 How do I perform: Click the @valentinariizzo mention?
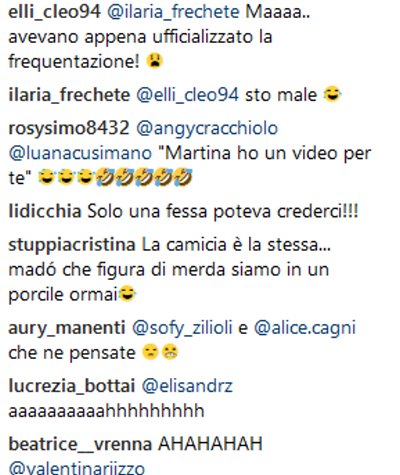(x=77, y=468)
